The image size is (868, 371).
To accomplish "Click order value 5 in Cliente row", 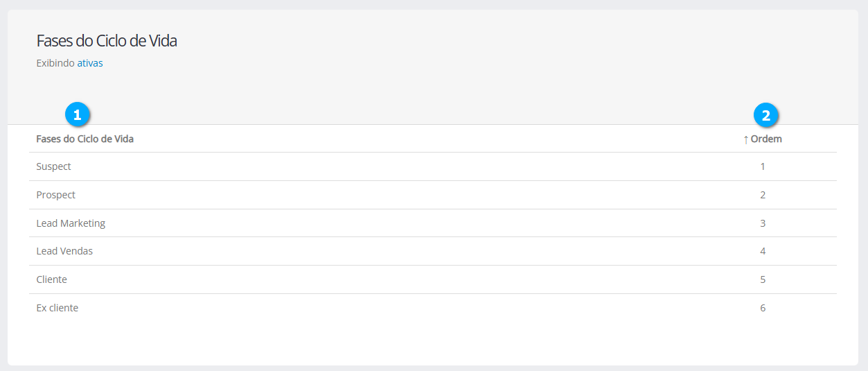I will tap(763, 279).
